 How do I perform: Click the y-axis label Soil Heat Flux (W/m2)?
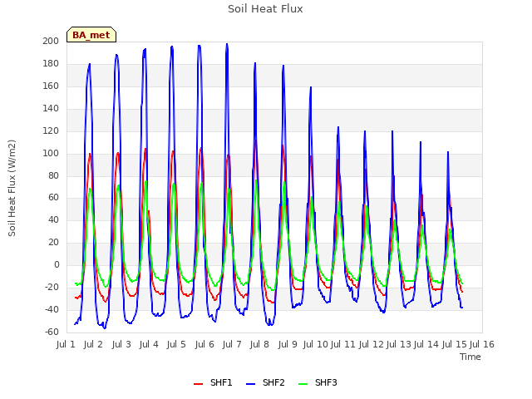coord(12,188)
